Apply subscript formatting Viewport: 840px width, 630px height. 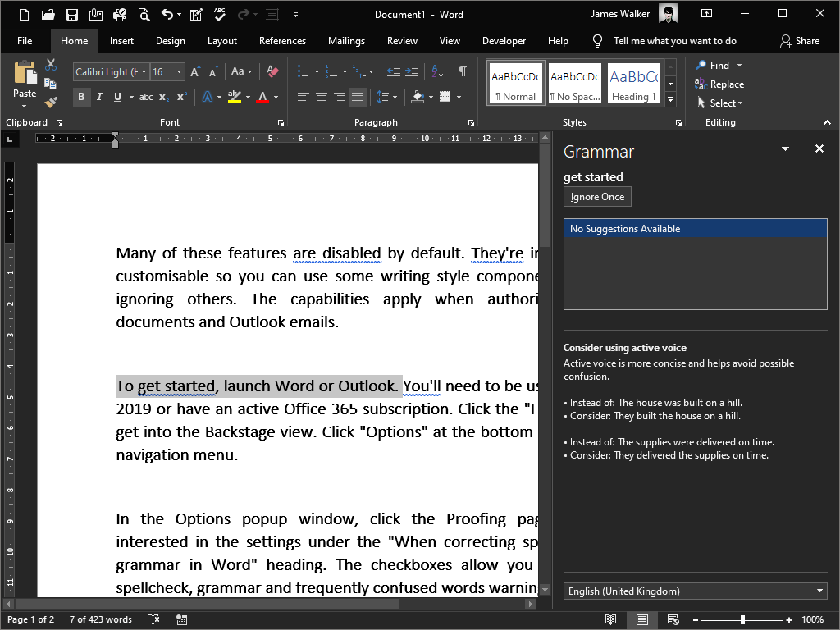point(164,97)
